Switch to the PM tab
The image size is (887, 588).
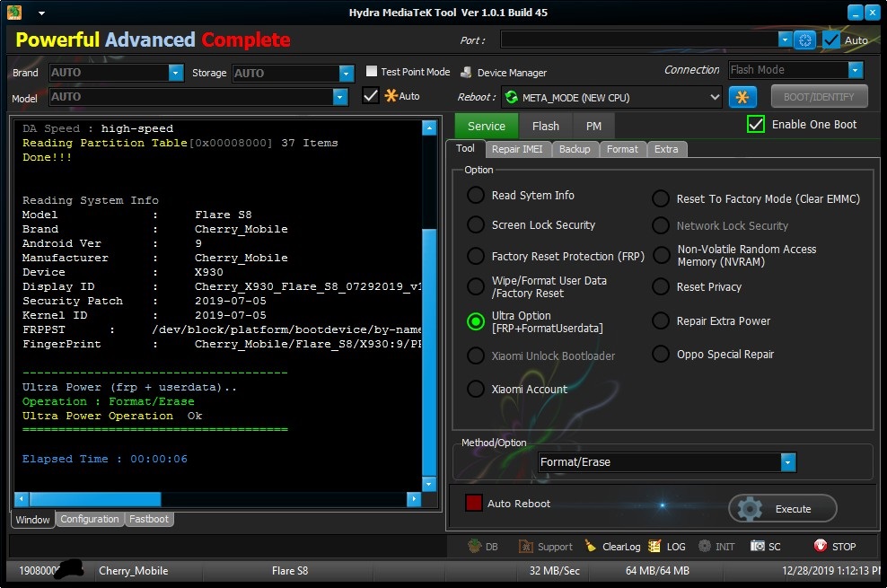(x=593, y=126)
